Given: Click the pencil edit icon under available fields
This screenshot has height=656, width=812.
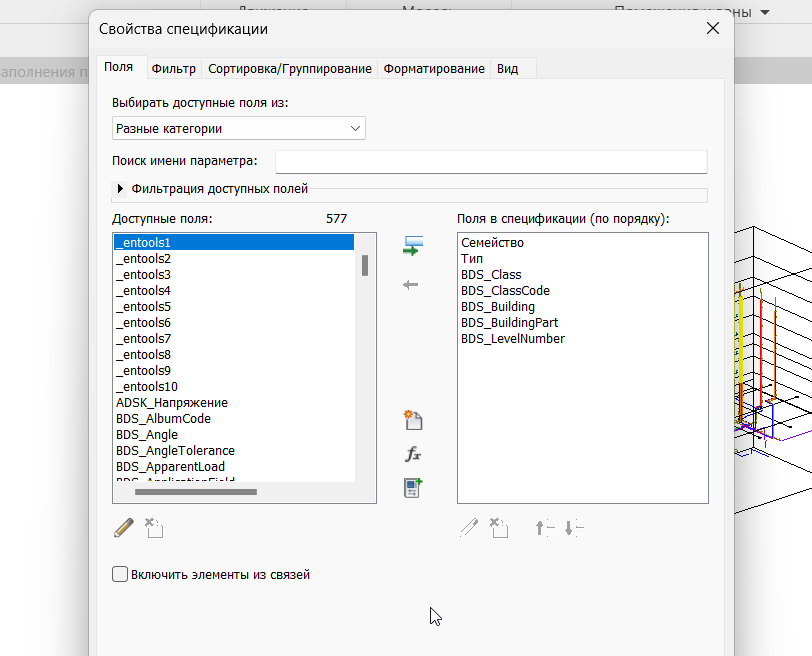Looking at the screenshot, I should 124,528.
